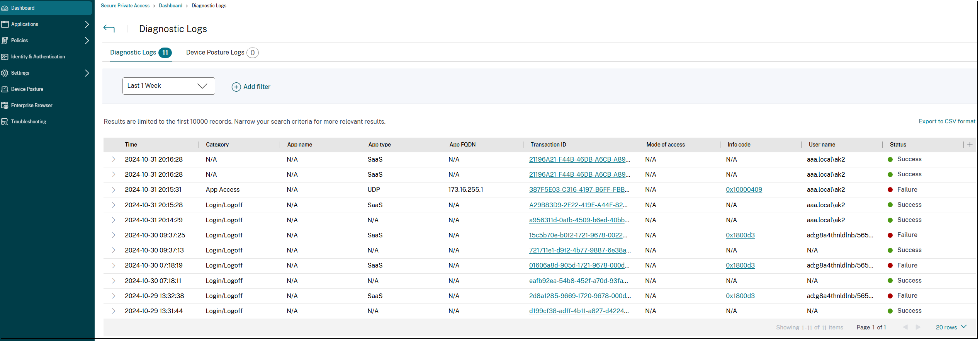Switch to the Device Posture Logs tab
The image size is (980, 341).
click(215, 53)
